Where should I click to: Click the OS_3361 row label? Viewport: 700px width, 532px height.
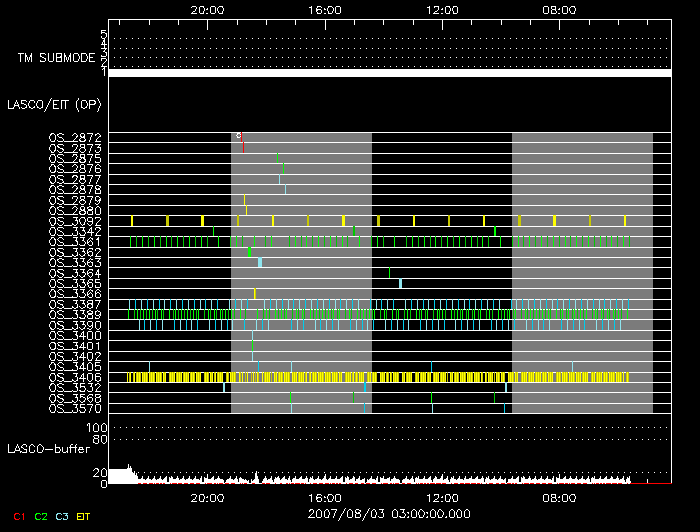pos(74,241)
